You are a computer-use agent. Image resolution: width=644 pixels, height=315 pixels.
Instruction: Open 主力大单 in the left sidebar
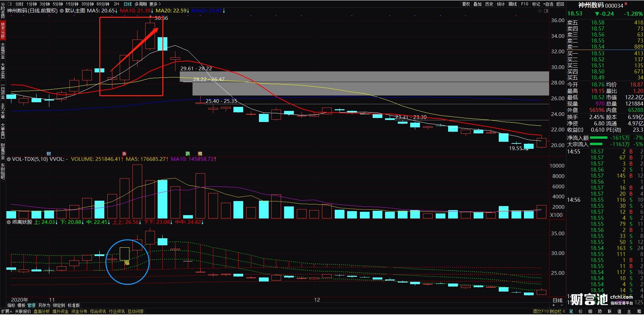(x=3, y=111)
